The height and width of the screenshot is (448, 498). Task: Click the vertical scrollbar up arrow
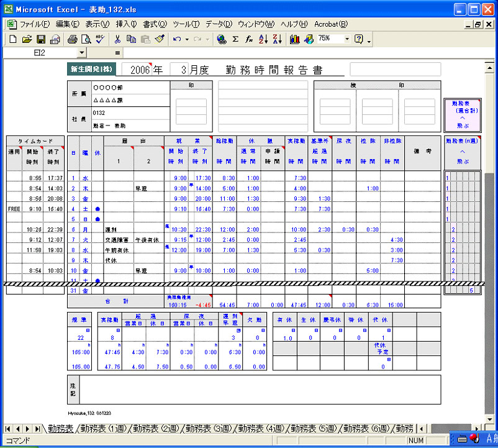pos(489,68)
